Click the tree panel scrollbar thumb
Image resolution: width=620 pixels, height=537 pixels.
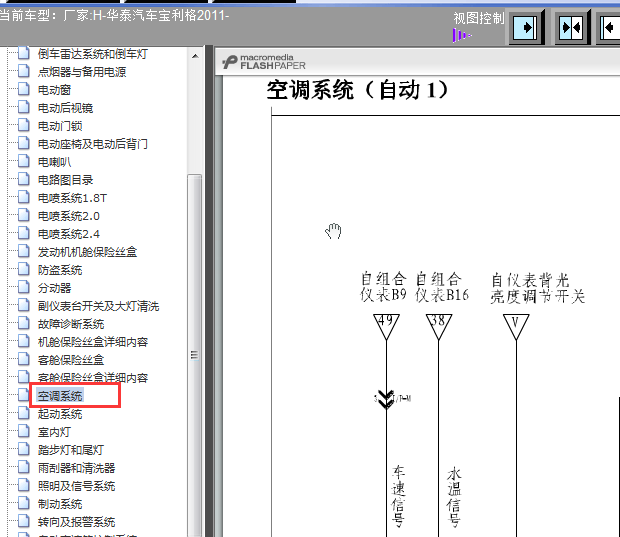[195, 355]
